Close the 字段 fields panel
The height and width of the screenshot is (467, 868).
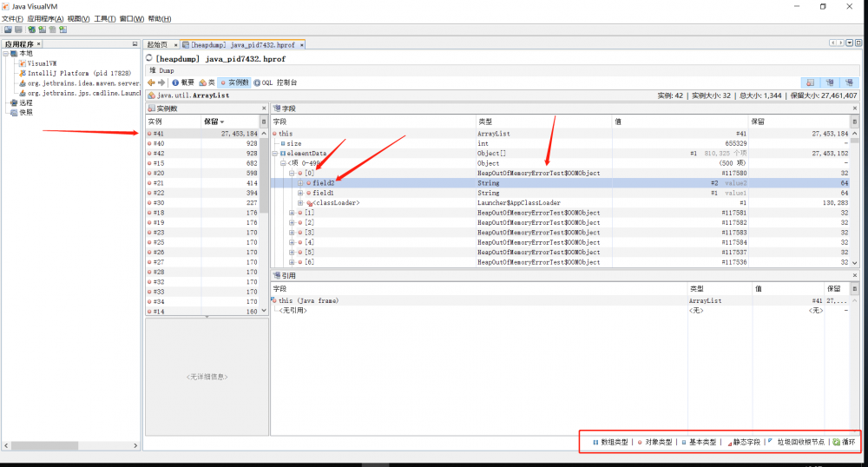855,109
